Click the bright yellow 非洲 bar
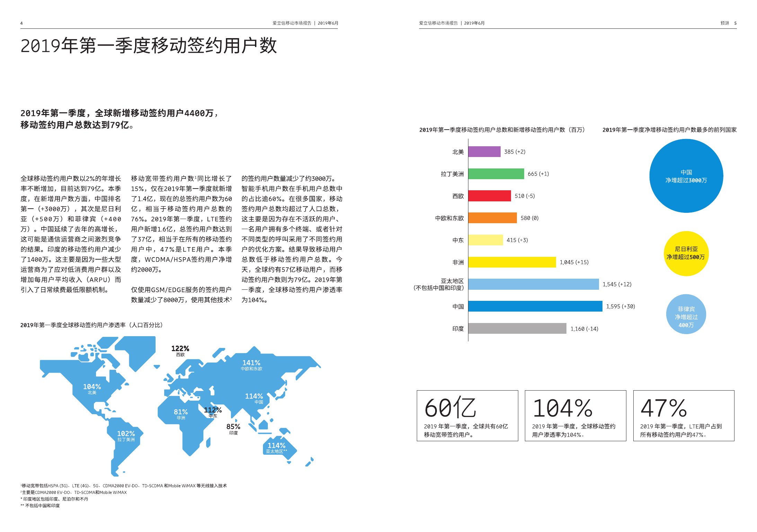The image size is (757, 532). [x=512, y=262]
